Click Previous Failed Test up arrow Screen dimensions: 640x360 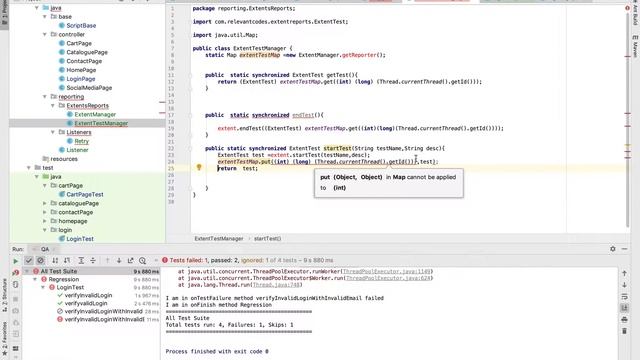107,260
